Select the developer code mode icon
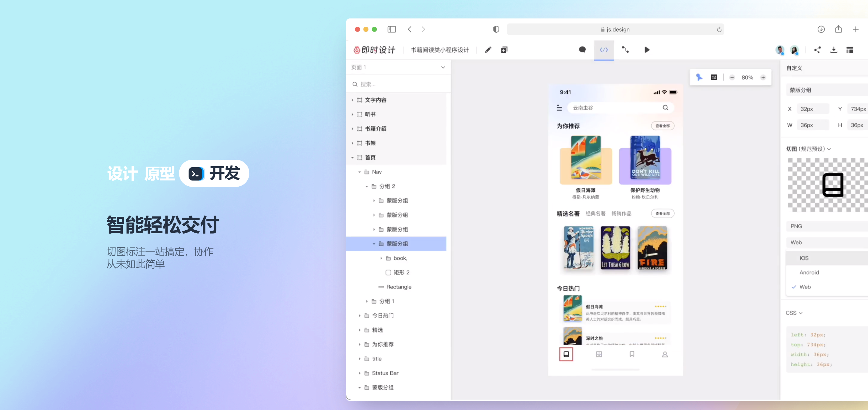This screenshot has height=410, width=868. pyautogui.click(x=604, y=50)
